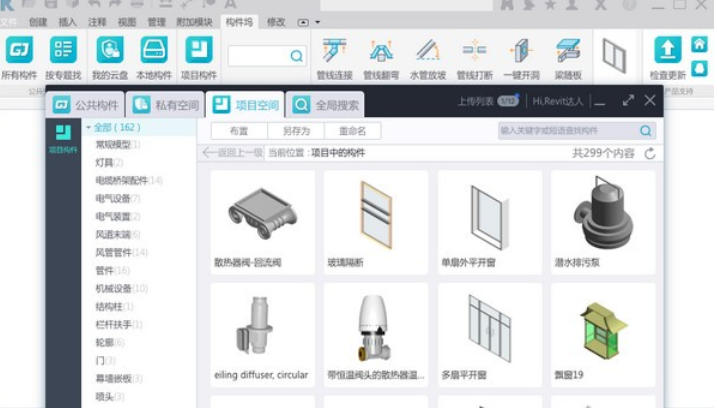717x408 pixels.
Task: Select the 潜水排污泵 component thumbnail
Action: point(603,222)
